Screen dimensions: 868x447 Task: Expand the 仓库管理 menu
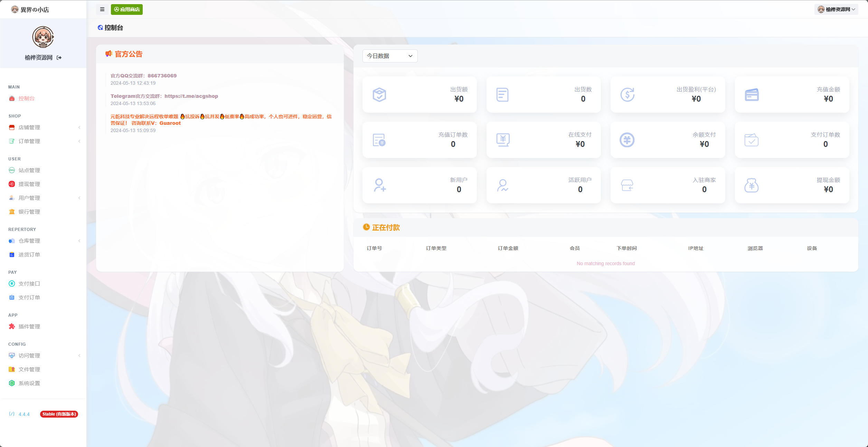pyautogui.click(x=43, y=241)
